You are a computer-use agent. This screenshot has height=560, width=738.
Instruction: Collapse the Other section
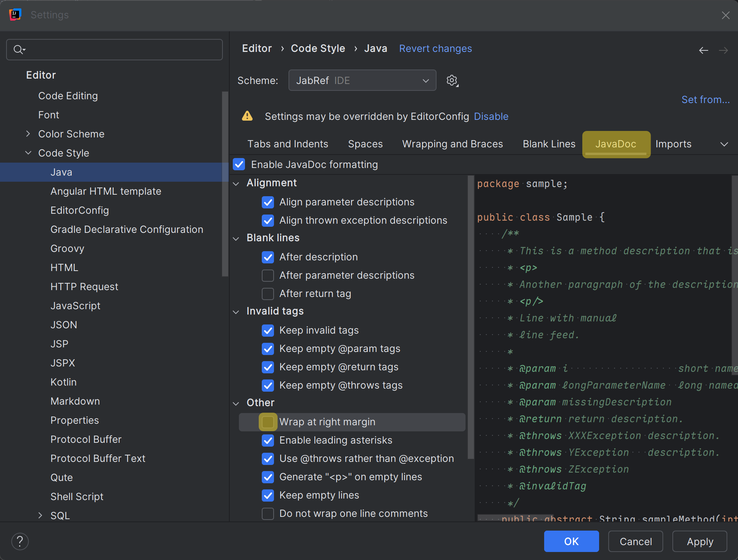point(236,403)
